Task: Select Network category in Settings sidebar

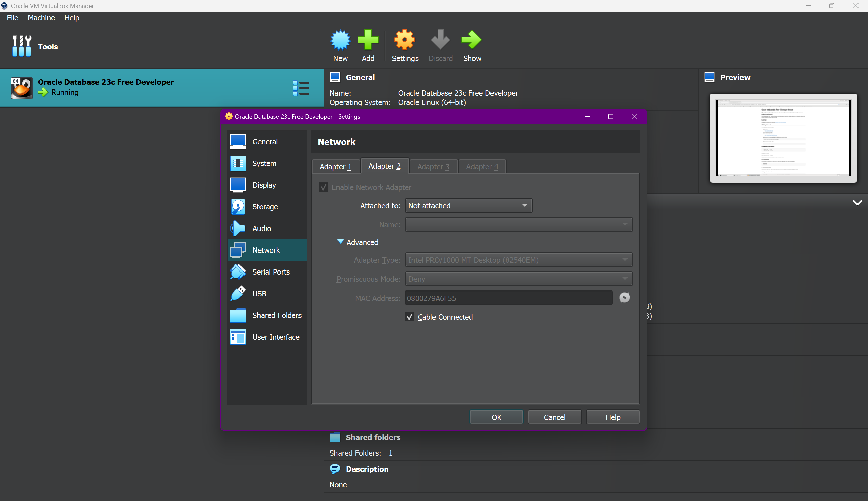Action: pos(267,250)
